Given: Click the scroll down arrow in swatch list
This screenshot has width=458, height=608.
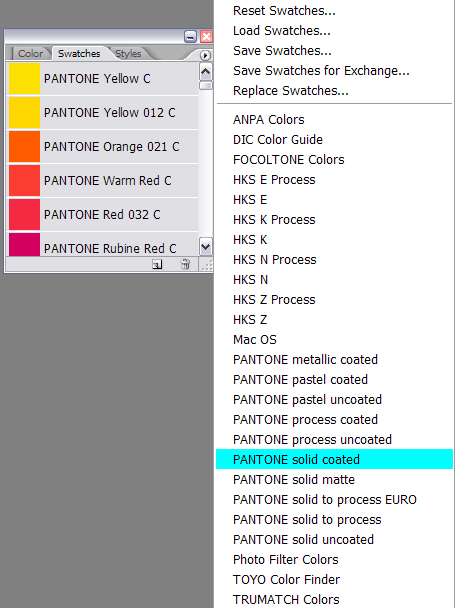Looking at the screenshot, I should (206, 247).
